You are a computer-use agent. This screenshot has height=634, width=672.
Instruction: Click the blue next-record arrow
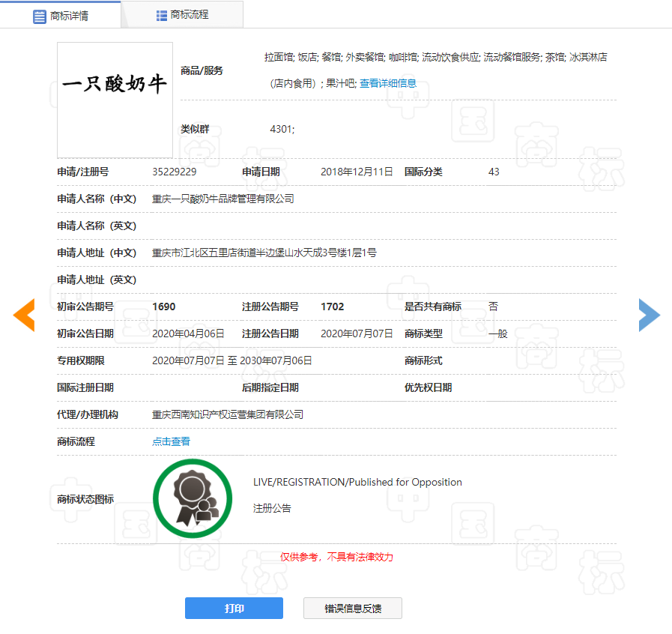[x=649, y=315]
